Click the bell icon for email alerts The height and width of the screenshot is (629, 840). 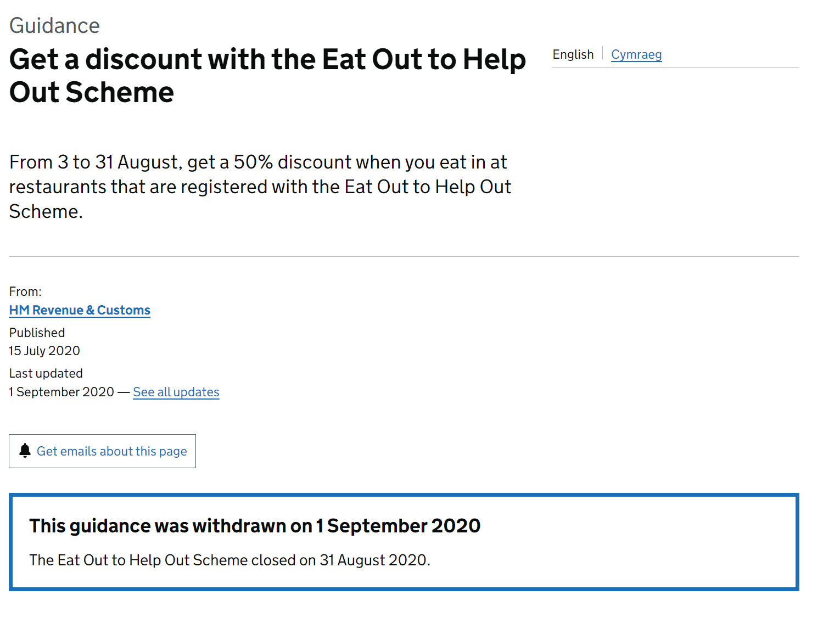(25, 451)
